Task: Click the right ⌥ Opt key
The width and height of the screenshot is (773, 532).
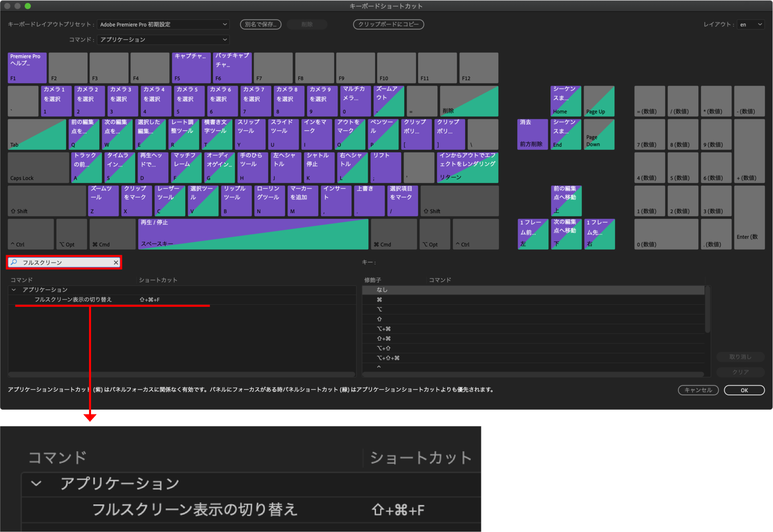Action: [x=435, y=234]
